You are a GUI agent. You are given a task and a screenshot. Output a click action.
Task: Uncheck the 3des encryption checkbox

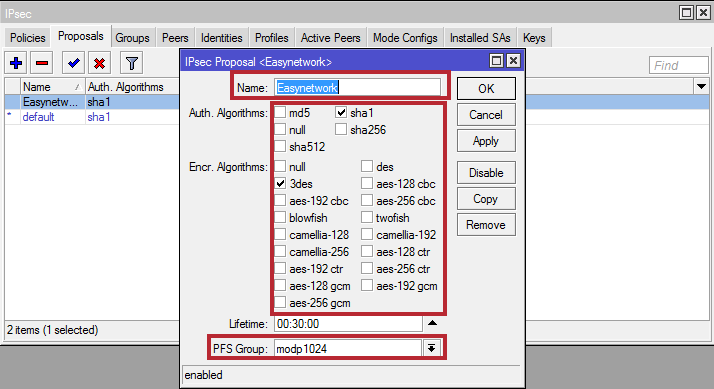(x=280, y=184)
